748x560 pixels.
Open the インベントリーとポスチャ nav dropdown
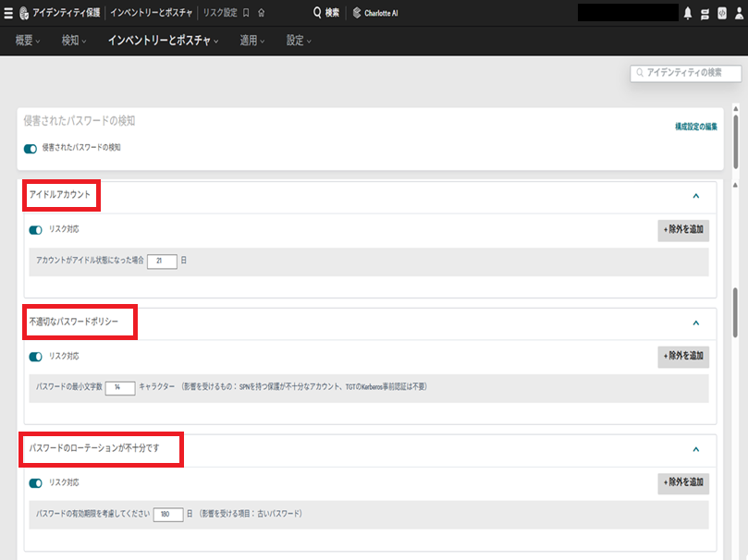point(163,41)
